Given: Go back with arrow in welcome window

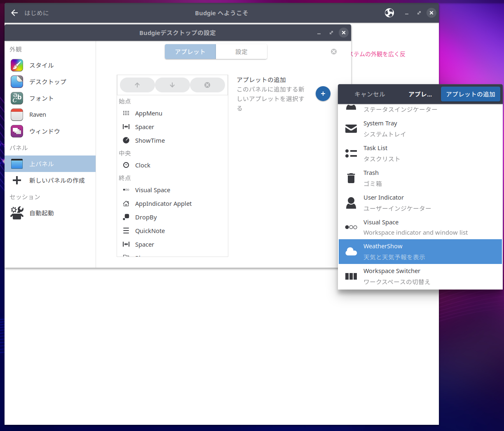Looking at the screenshot, I should click(14, 13).
